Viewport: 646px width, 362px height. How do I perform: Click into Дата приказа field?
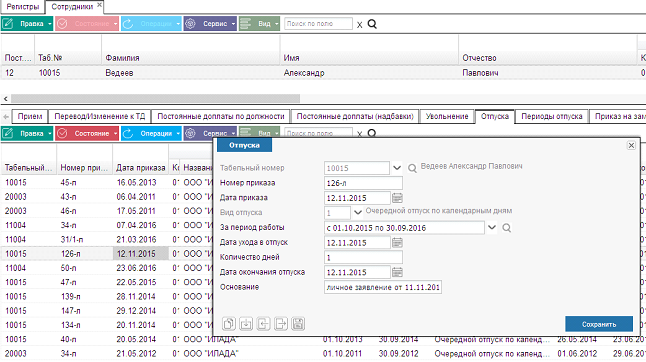[x=357, y=198]
